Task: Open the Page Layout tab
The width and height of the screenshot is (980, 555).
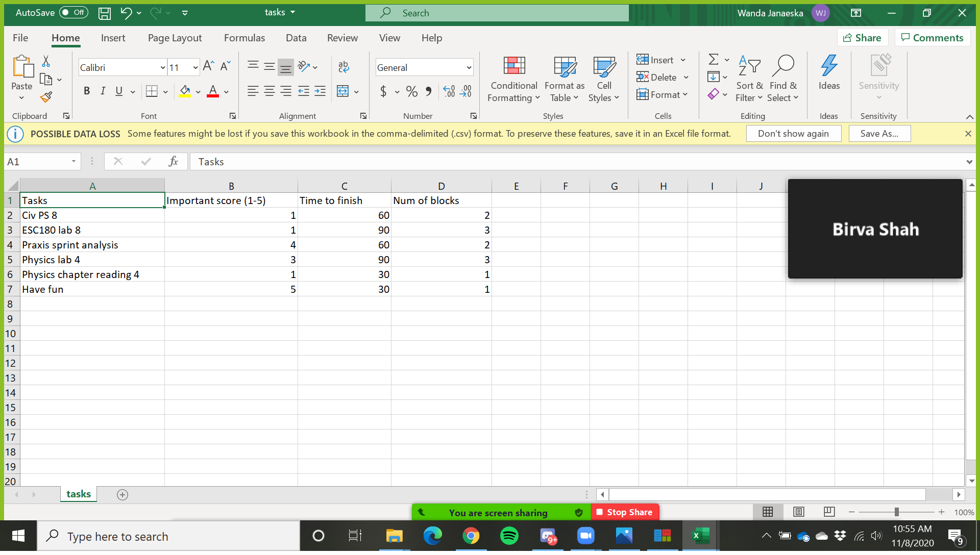Action: point(175,38)
